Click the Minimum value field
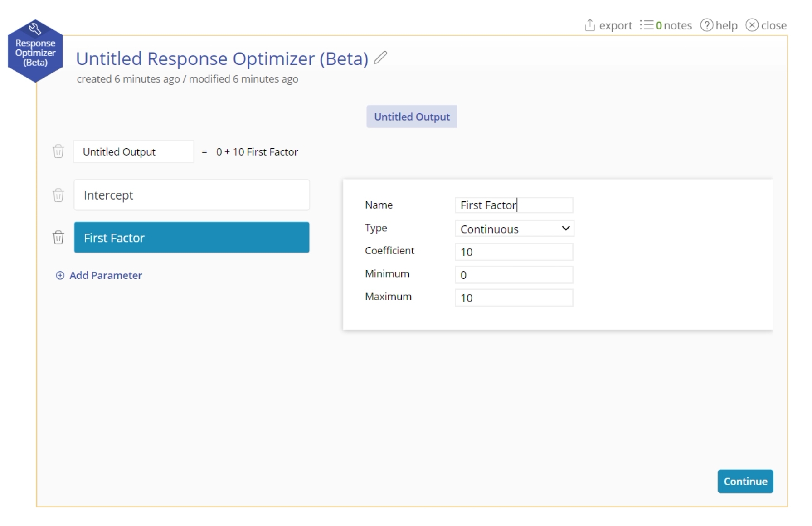The height and width of the screenshot is (526, 812). coord(514,275)
